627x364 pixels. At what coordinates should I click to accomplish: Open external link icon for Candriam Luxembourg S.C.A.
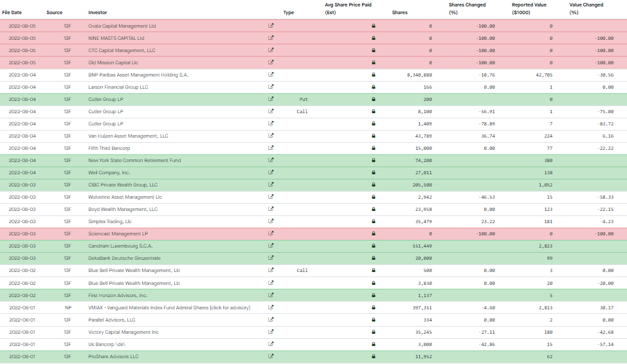tap(271, 246)
